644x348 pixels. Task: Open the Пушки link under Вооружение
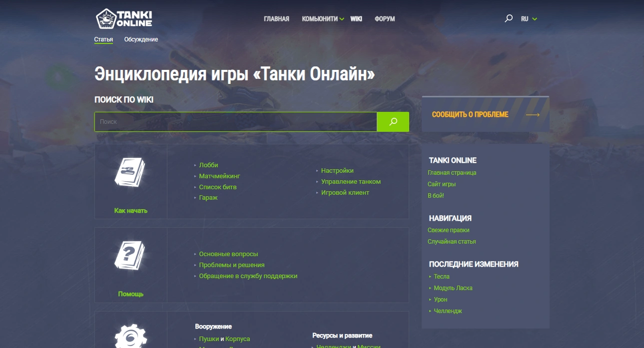pyautogui.click(x=209, y=339)
